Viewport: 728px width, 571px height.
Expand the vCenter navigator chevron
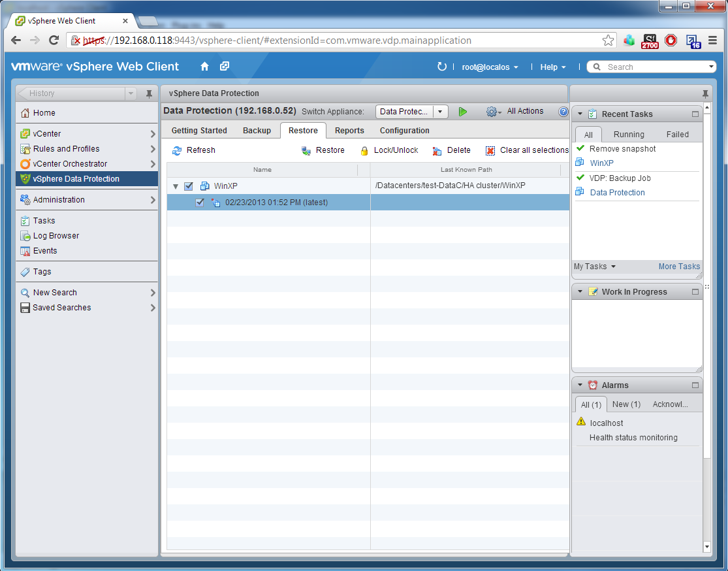click(x=153, y=134)
